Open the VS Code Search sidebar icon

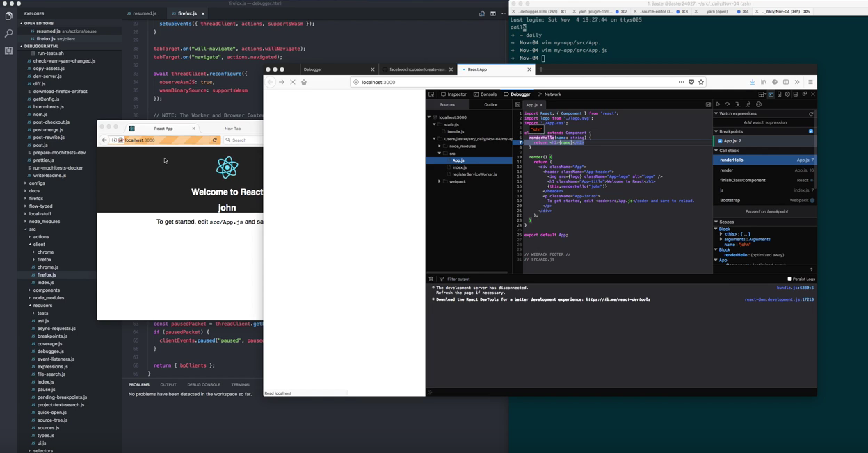pos(8,33)
